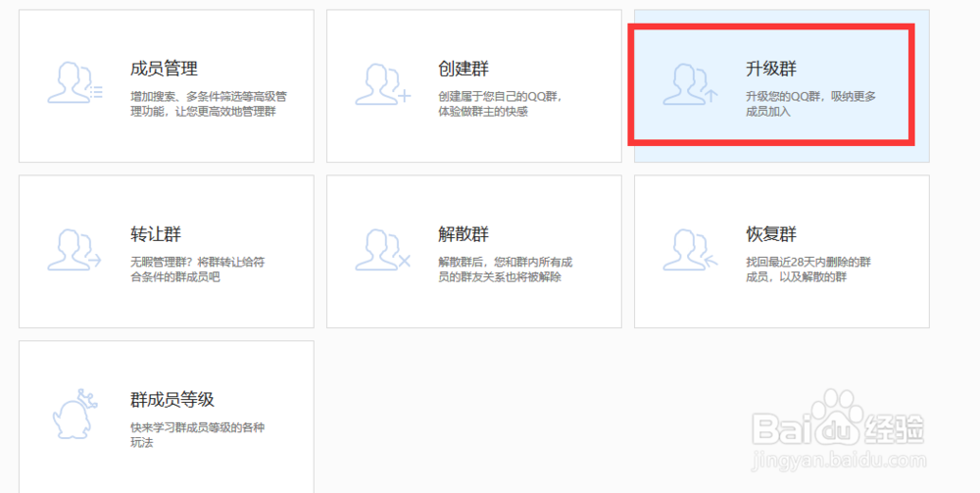
Task: Open the 成员管理 title link
Action: point(164,69)
